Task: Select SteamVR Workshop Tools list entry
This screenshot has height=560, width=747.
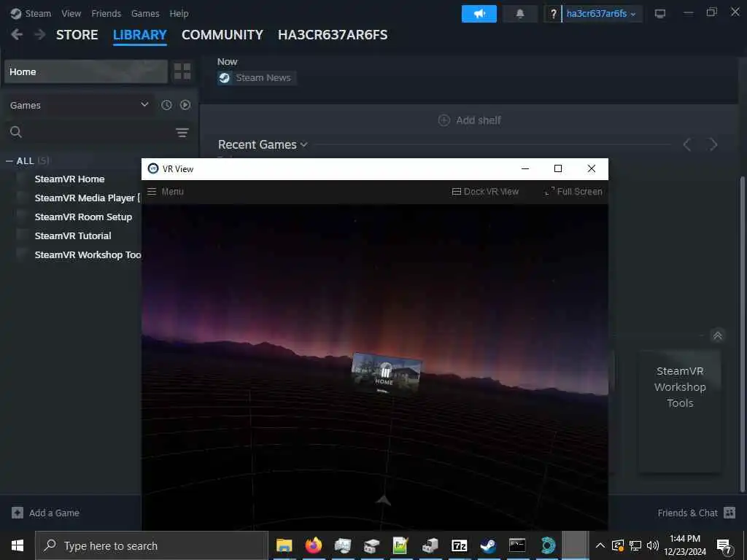Action: [88, 254]
